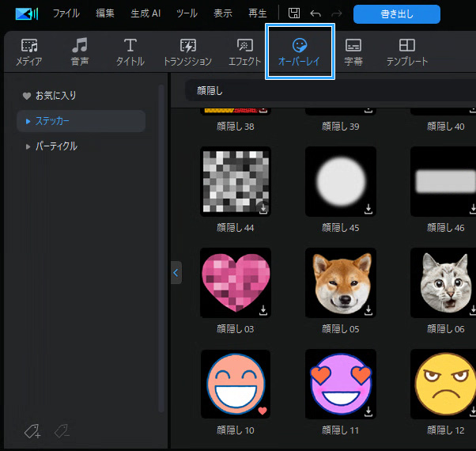Open the トランジション transition room
Screen dimensions: 476x451
click(188, 52)
